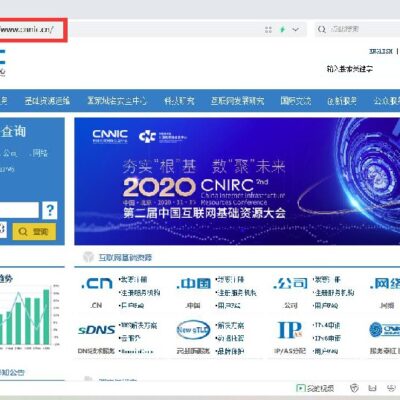Viewport: 400px width, 400px height.
Task: Open 注册服务机构 link beside .中国
Action: [236, 293]
